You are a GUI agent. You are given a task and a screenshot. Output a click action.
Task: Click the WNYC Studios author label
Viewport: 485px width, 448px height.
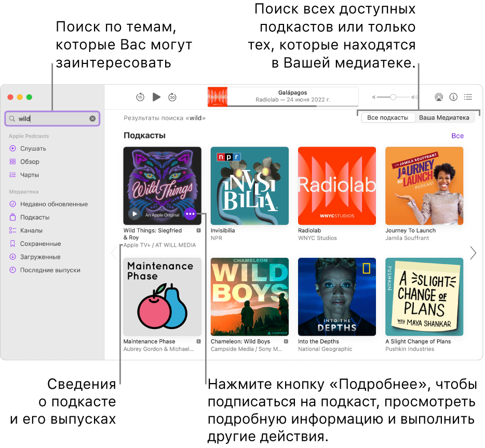(317, 238)
